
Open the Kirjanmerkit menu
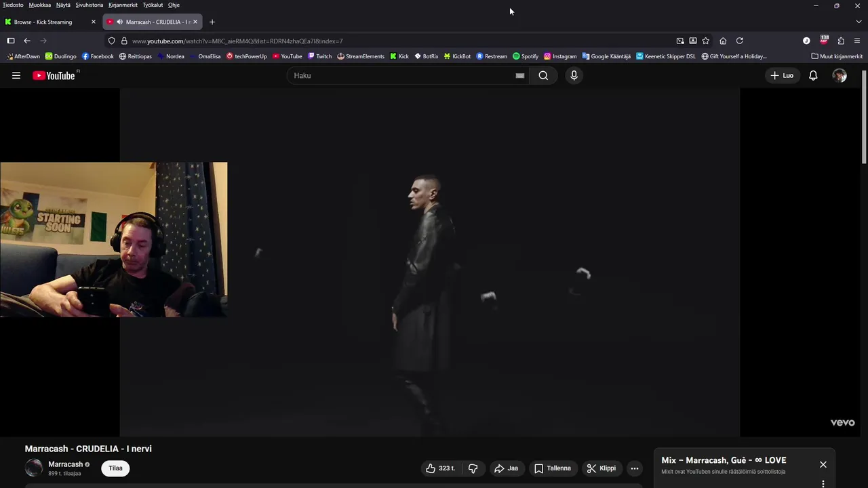pyautogui.click(x=123, y=5)
